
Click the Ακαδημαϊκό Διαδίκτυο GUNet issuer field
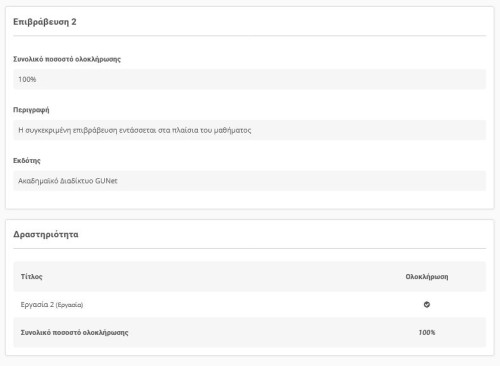point(249,181)
